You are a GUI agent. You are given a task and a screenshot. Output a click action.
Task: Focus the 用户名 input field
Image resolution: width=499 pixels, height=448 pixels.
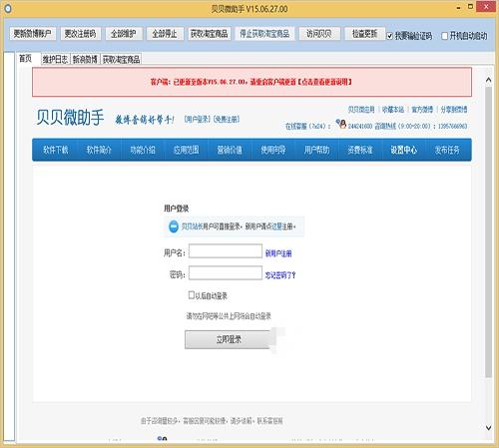(x=226, y=251)
